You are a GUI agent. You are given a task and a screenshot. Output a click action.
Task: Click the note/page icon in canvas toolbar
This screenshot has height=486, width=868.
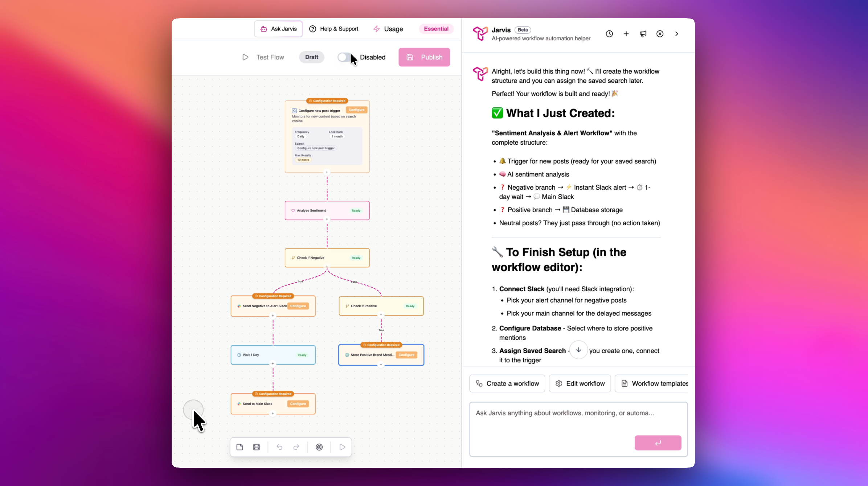tap(239, 447)
